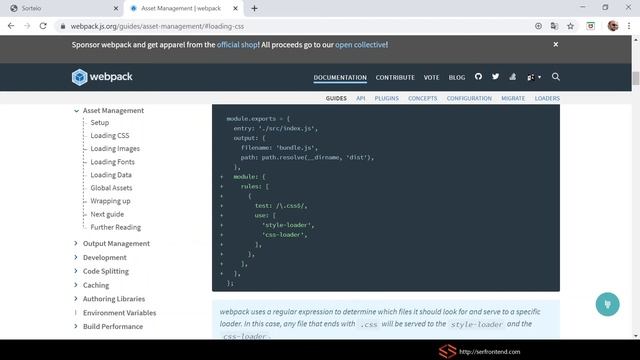Viewport: 640px width, 360px height.
Task: Go to the Global Assets subsection
Action: tap(111, 188)
